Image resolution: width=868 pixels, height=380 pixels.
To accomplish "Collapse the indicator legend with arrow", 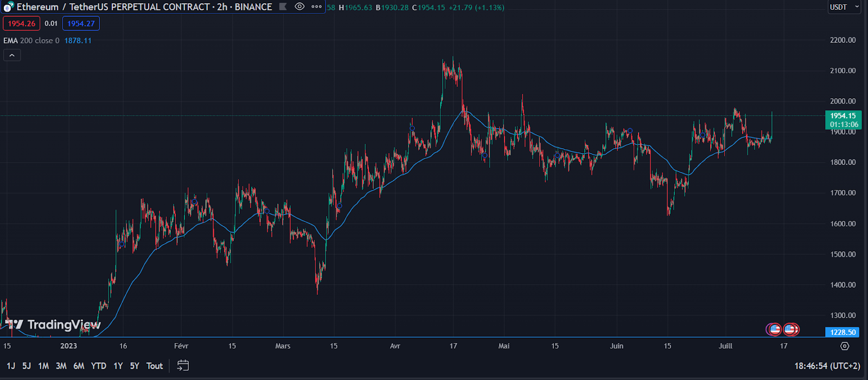I will pos(12,55).
